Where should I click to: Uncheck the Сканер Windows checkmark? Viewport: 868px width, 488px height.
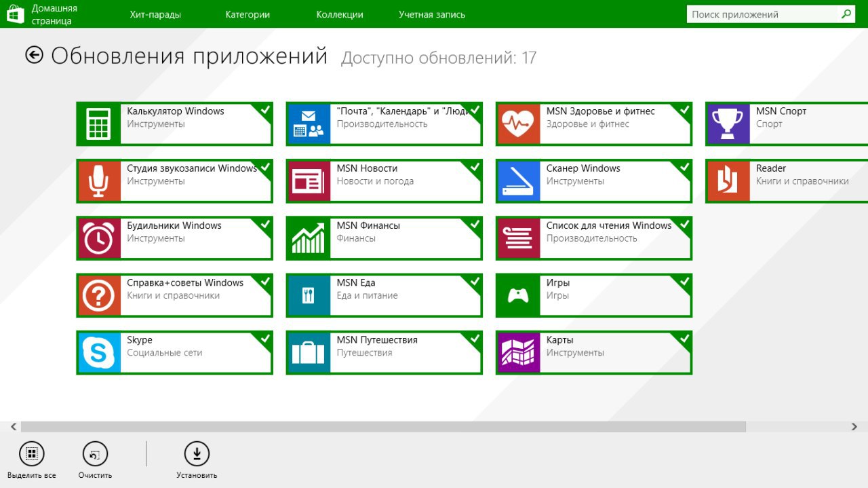[684, 167]
